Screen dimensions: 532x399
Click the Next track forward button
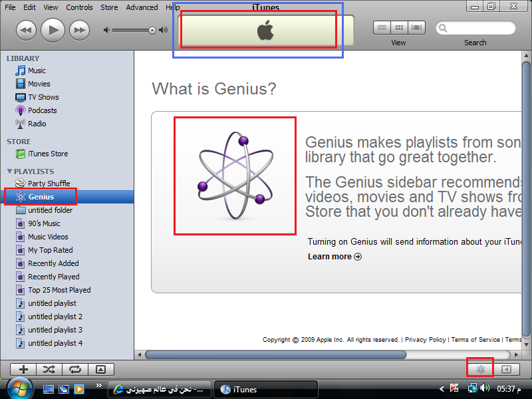(79, 30)
